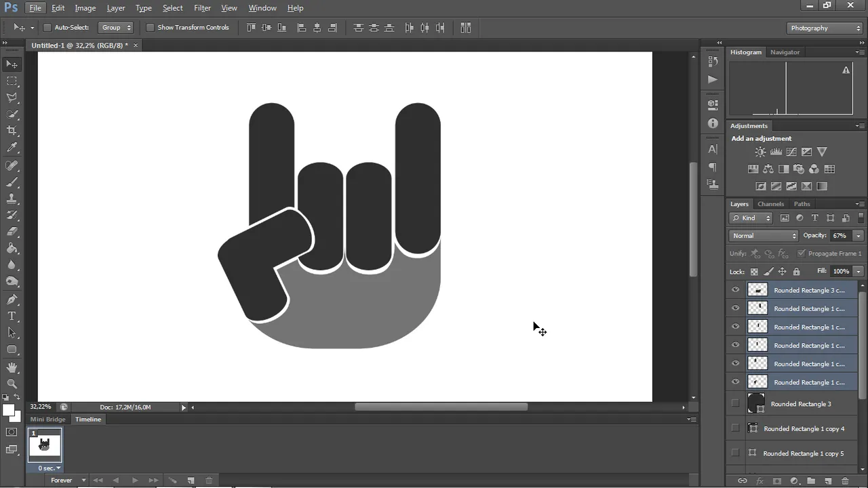Click the foreground color swatch

(9, 410)
